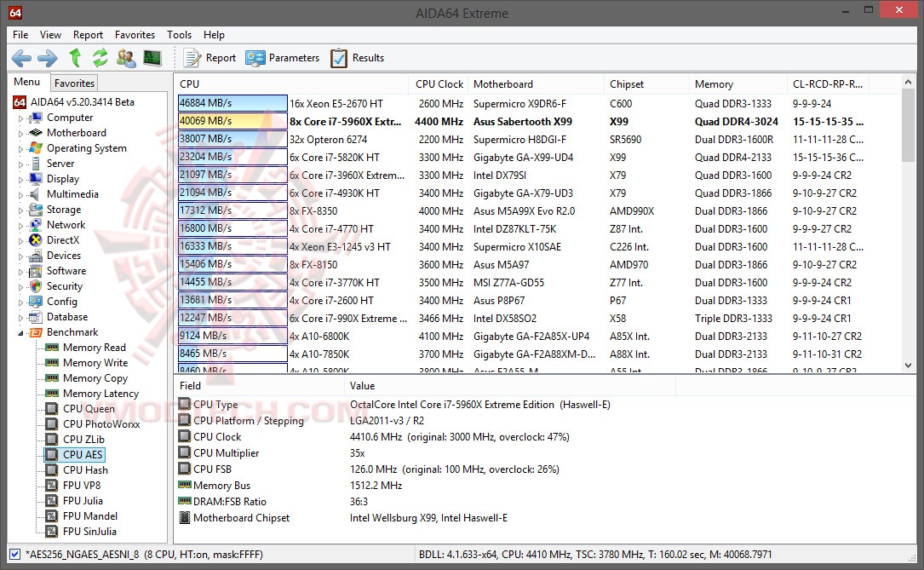Click the green Refresh arrows icon
Screen dimensions: 924x570
(100, 58)
